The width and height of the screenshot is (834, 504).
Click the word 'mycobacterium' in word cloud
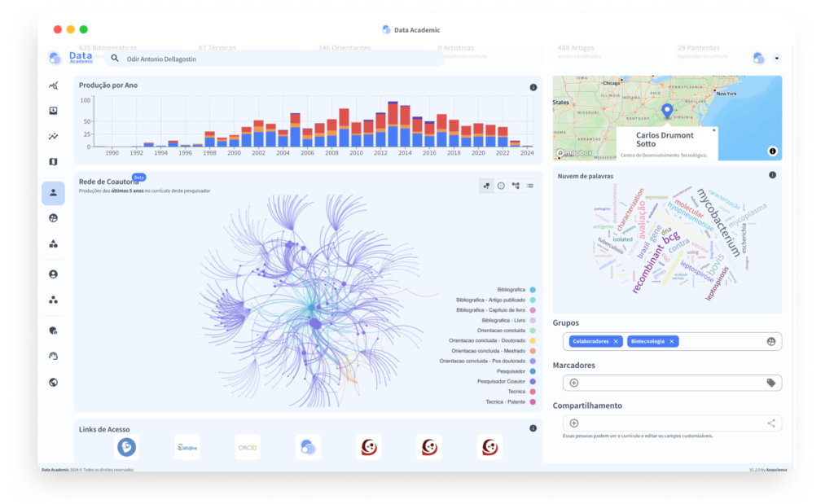[x=719, y=221]
